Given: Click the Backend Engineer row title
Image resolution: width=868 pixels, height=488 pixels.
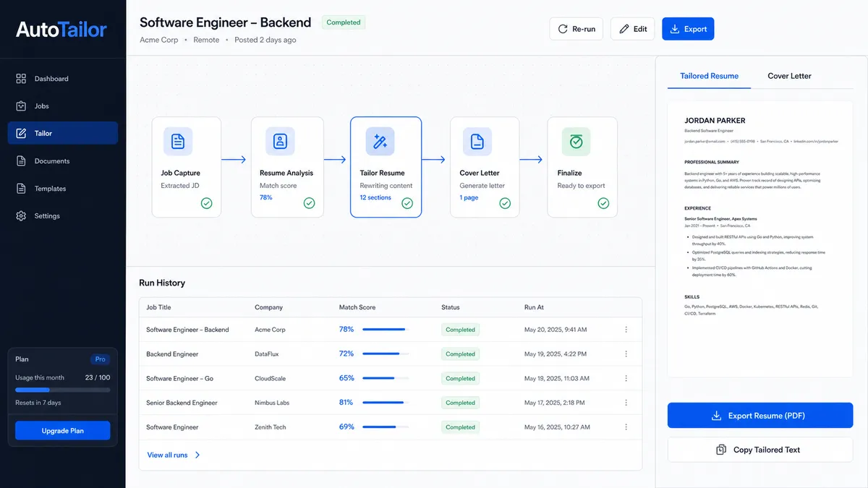Looking at the screenshot, I should tap(172, 354).
